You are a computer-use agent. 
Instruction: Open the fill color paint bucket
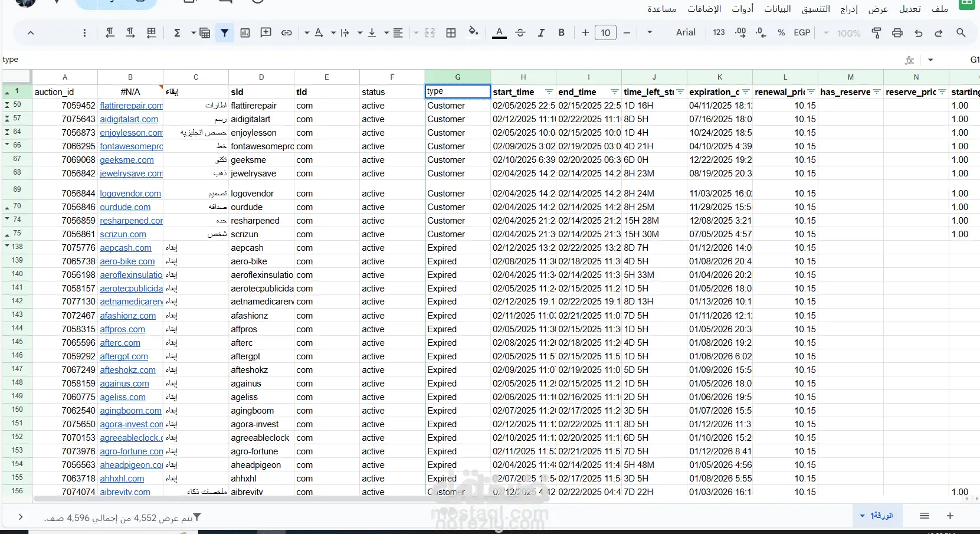[x=473, y=32]
